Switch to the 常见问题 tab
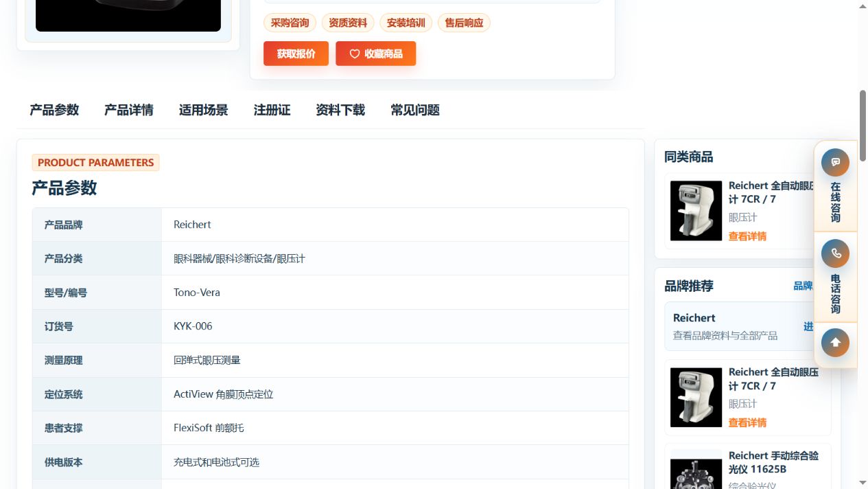The width and height of the screenshot is (868, 489). pyautogui.click(x=415, y=110)
